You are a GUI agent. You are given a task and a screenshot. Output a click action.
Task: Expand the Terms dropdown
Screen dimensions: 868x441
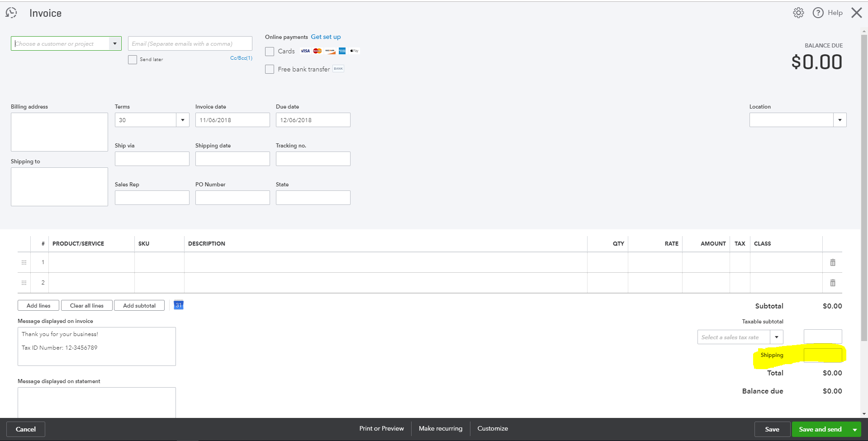point(182,120)
